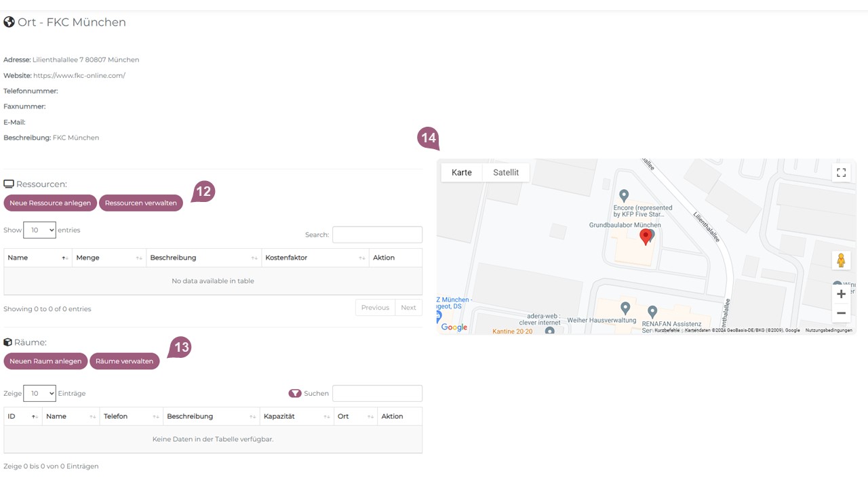Click the Encore map place marker
Viewport: 868px width, 488px height.
pos(624,196)
